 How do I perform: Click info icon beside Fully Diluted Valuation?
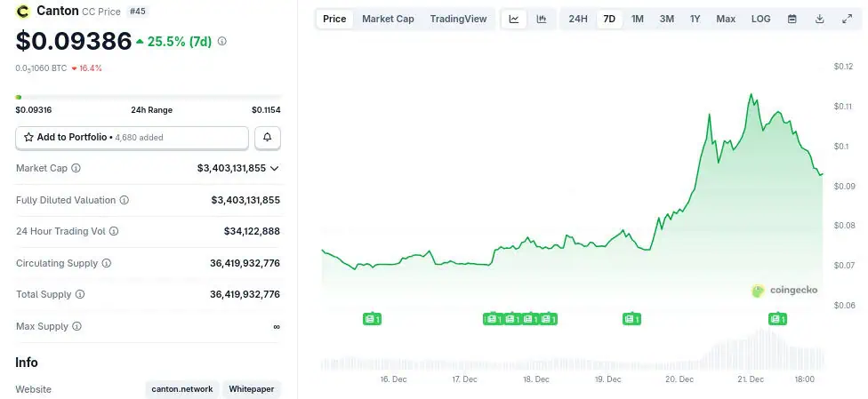[124, 200]
